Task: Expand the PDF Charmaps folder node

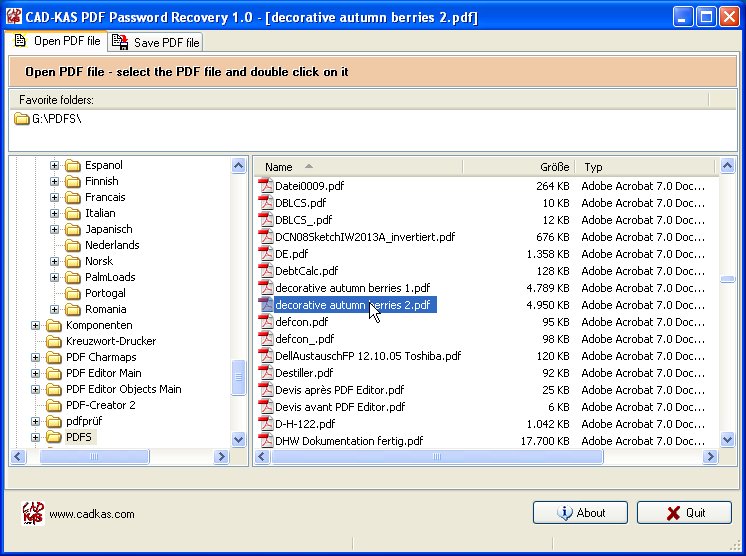Action: pos(37,358)
